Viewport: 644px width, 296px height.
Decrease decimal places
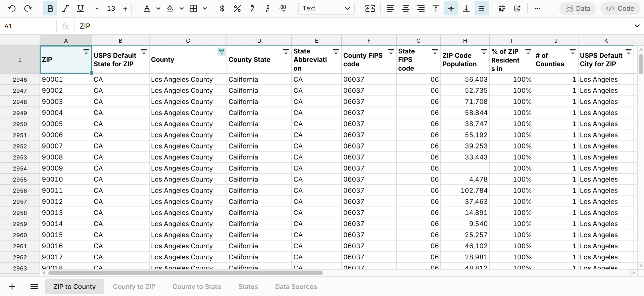[x=267, y=8]
